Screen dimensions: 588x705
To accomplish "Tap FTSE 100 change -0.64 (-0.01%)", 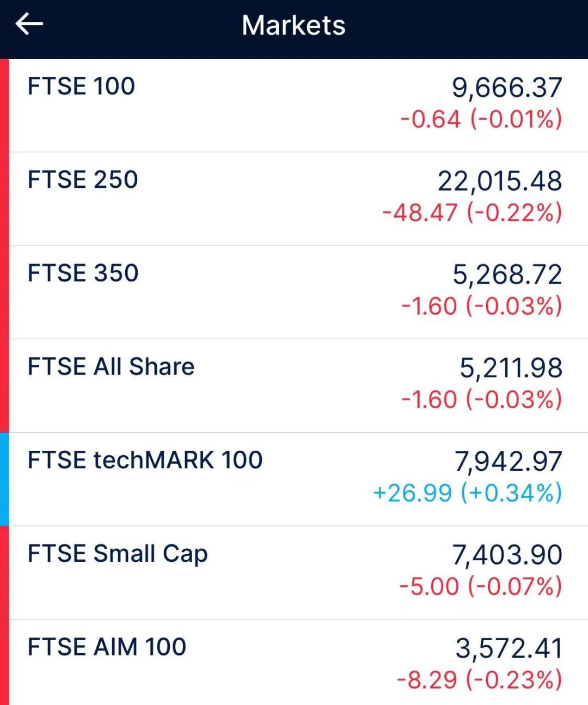I will click(x=481, y=119).
